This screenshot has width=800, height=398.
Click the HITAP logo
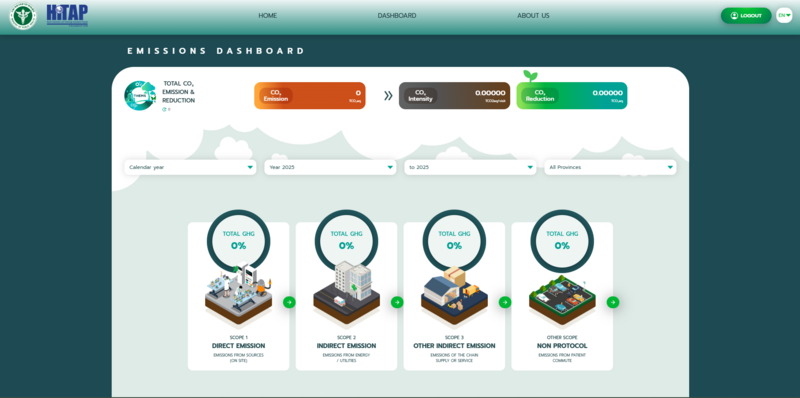[x=67, y=16]
